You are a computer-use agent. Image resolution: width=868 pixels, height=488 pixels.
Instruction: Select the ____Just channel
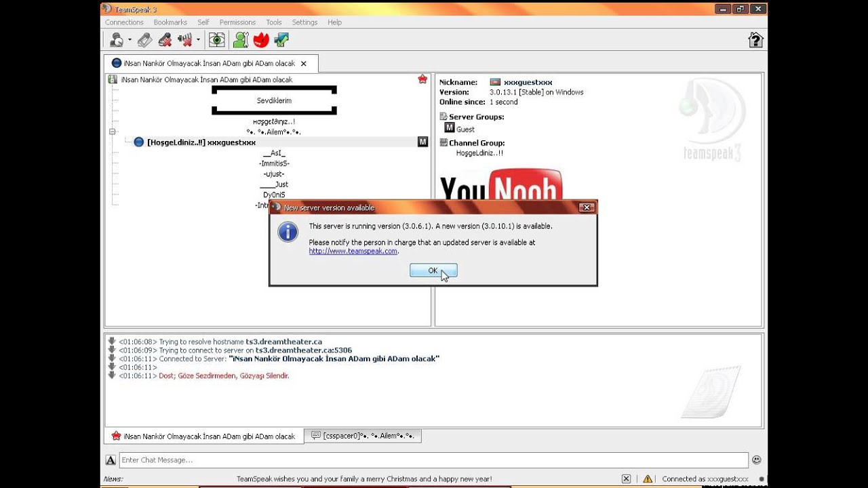[x=274, y=184]
